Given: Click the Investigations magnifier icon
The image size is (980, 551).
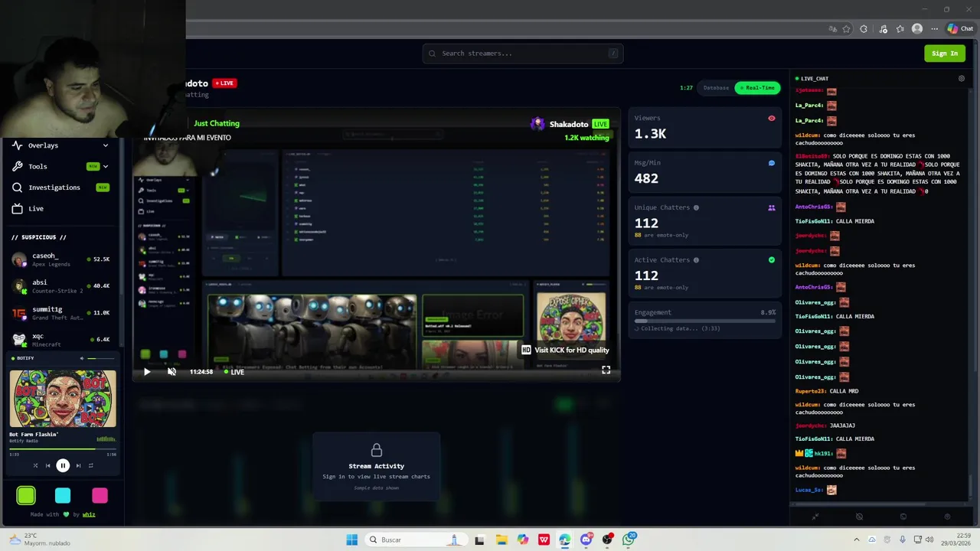Looking at the screenshot, I should [x=17, y=187].
